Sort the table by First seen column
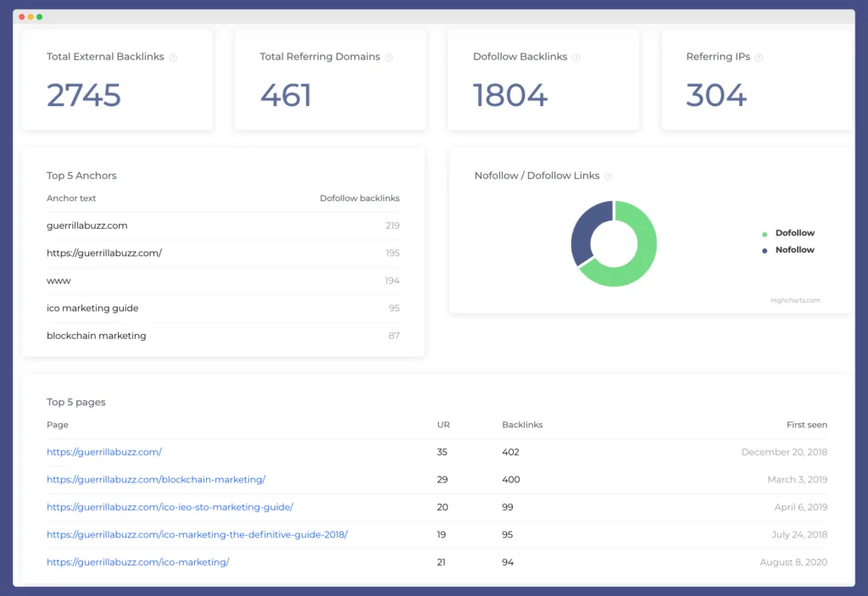Viewport: 868px width, 596px height. click(x=806, y=424)
